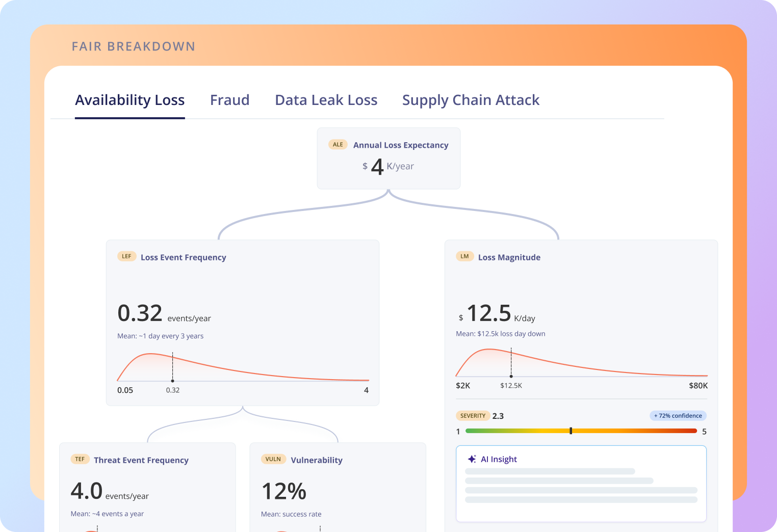This screenshot has height=532, width=777.
Task: Select the Data Leak Loss tab
Action: click(326, 100)
